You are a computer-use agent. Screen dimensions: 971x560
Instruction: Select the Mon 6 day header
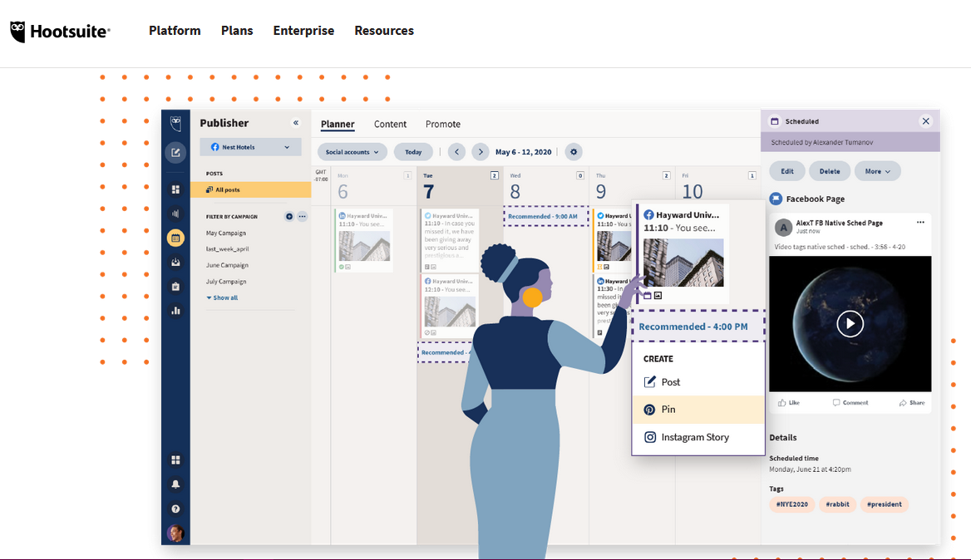[373, 185]
